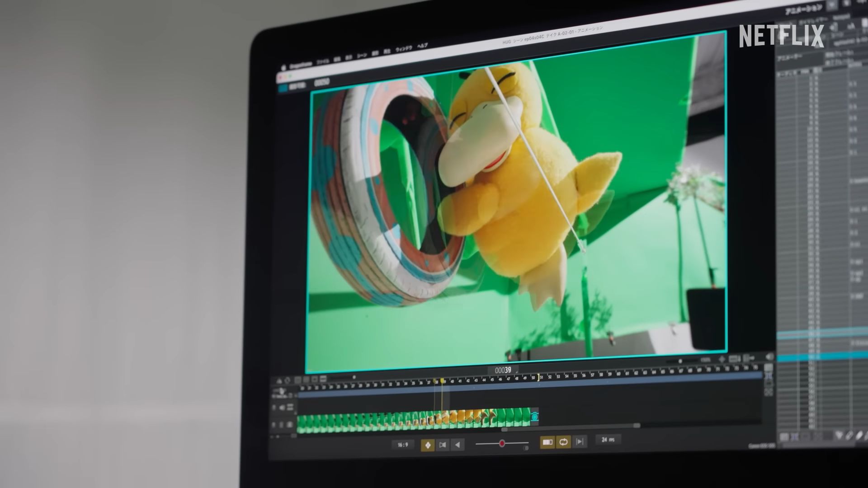Open the 16:9 aspect ratio dropdown
868x488 pixels.
[x=402, y=445]
